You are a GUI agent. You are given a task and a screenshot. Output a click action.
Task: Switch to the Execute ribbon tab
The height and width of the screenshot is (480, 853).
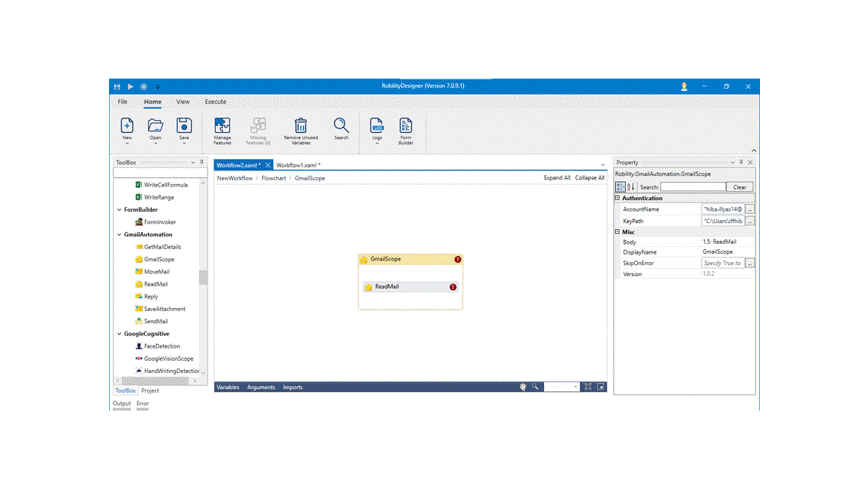tap(215, 102)
